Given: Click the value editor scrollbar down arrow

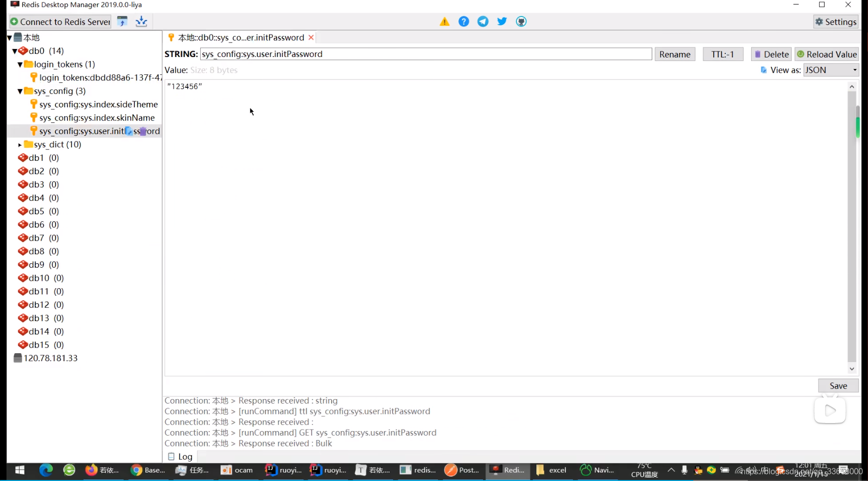Looking at the screenshot, I should pos(852,369).
